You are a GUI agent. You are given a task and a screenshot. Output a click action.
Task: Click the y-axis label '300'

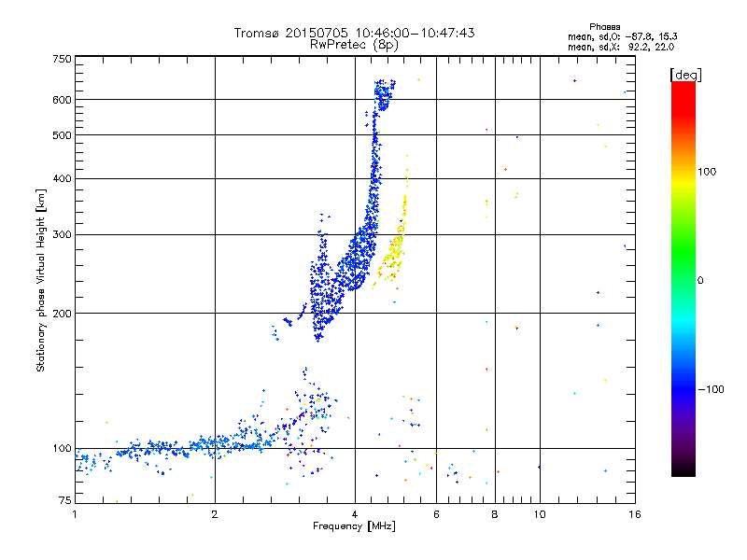pos(62,235)
